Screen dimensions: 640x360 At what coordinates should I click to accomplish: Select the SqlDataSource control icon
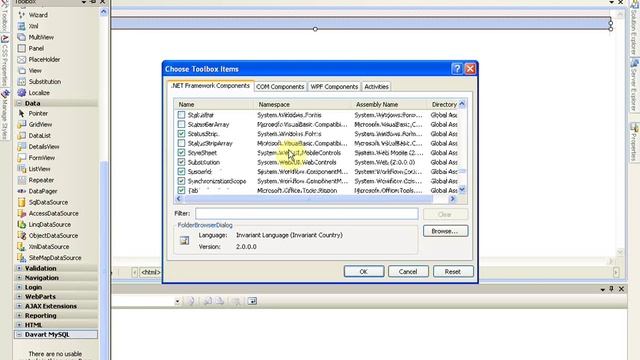(x=22, y=202)
